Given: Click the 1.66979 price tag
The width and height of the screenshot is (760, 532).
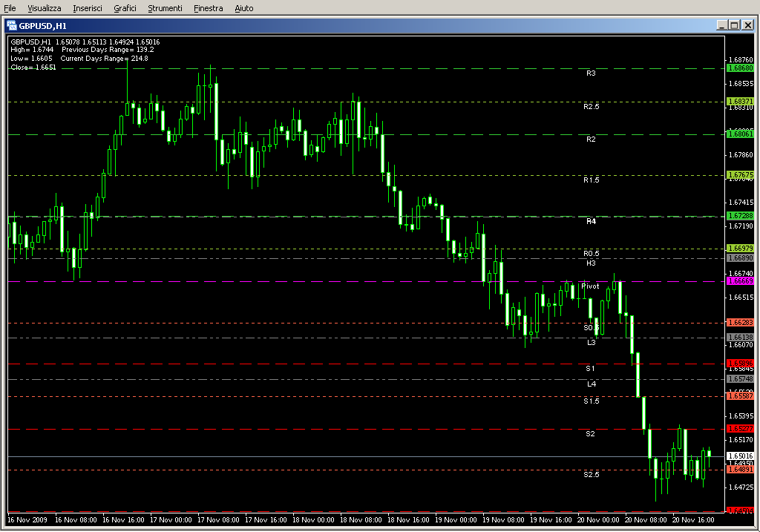Looking at the screenshot, I should click(x=740, y=248).
